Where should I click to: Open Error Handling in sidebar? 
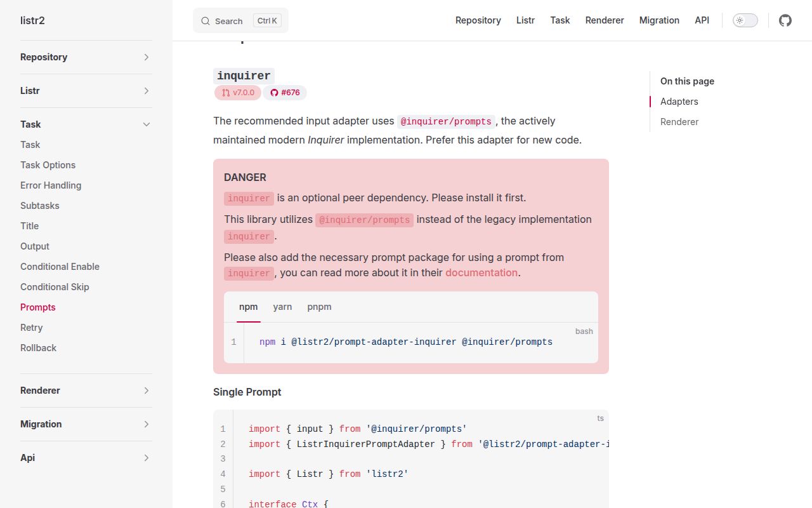[51, 185]
